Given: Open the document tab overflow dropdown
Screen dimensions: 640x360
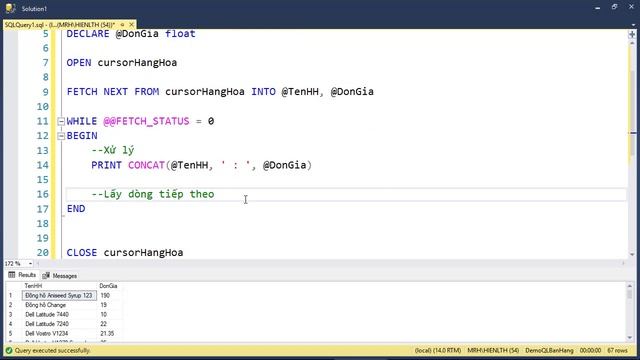Looking at the screenshot, I should (633, 25).
